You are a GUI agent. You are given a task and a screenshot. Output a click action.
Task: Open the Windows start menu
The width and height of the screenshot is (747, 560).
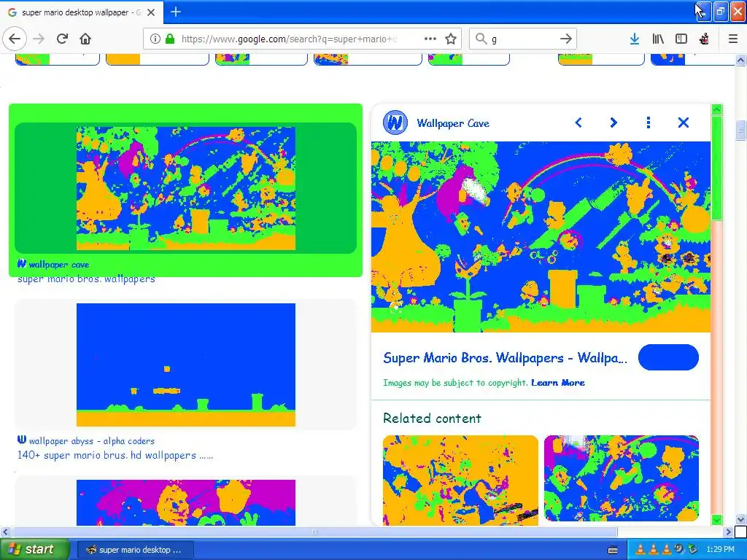coord(34,549)
